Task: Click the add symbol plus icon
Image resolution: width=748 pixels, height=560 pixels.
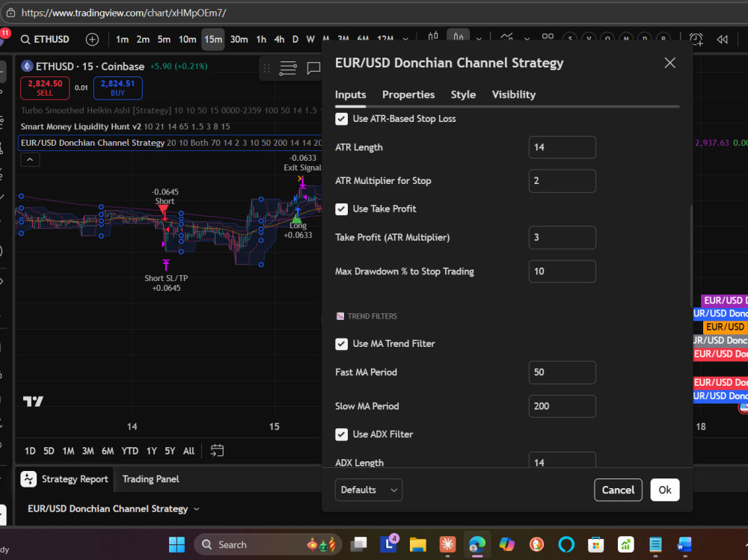Action: tap(92, 39)
